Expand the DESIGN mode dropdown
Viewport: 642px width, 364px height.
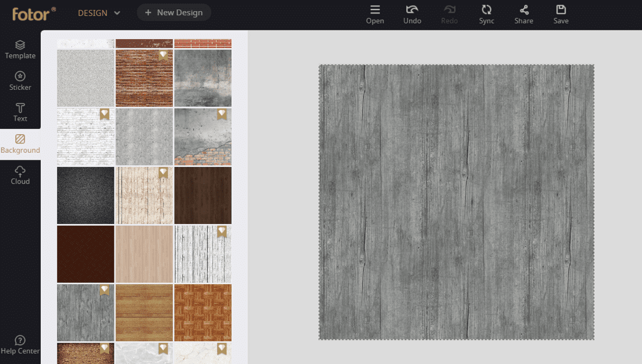pyautogui.click(x=99, y=13)
